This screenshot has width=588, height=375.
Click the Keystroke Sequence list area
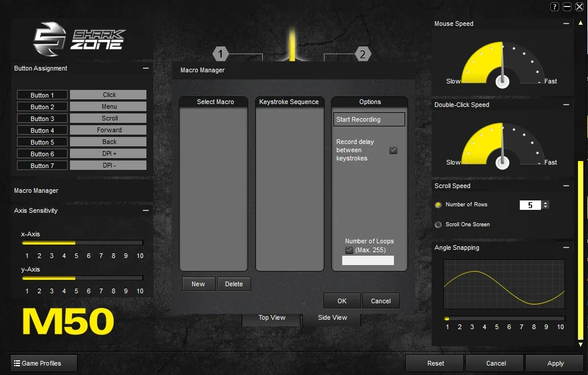click(x=289, y=189)
